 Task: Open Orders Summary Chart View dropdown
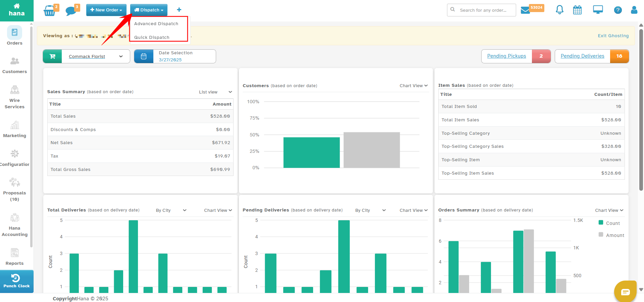tap(609, 210)
